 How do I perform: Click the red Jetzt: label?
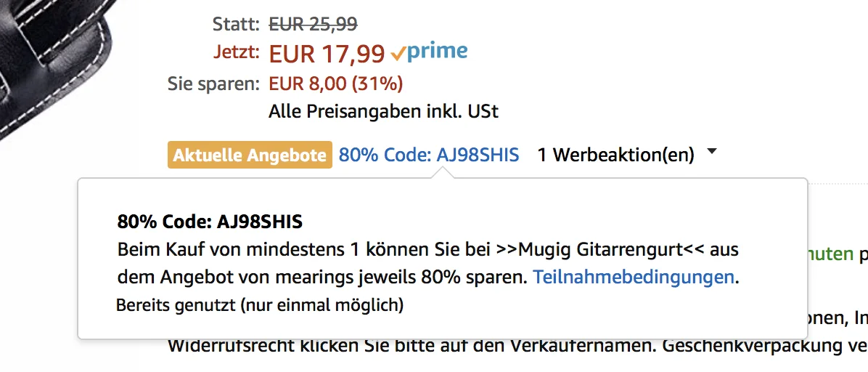click(x=237, y=52)
